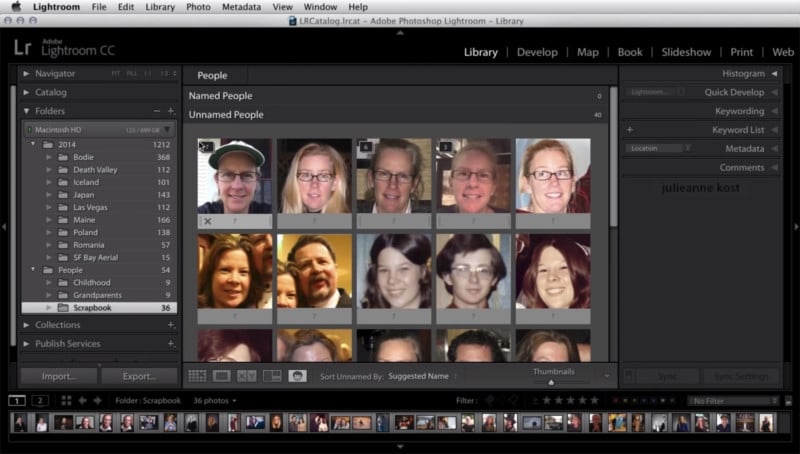Reject first face with X icon
The image size is (800, 454).
click(207, 221)
